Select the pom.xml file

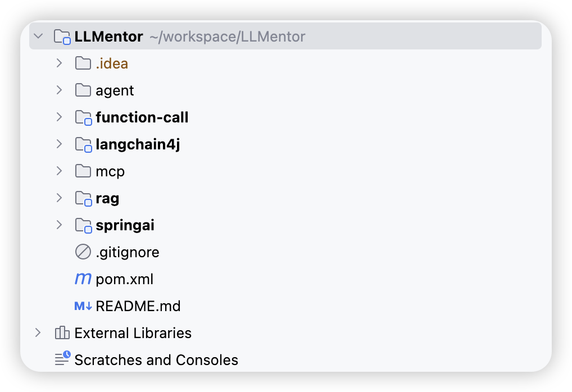click(124, 279)
